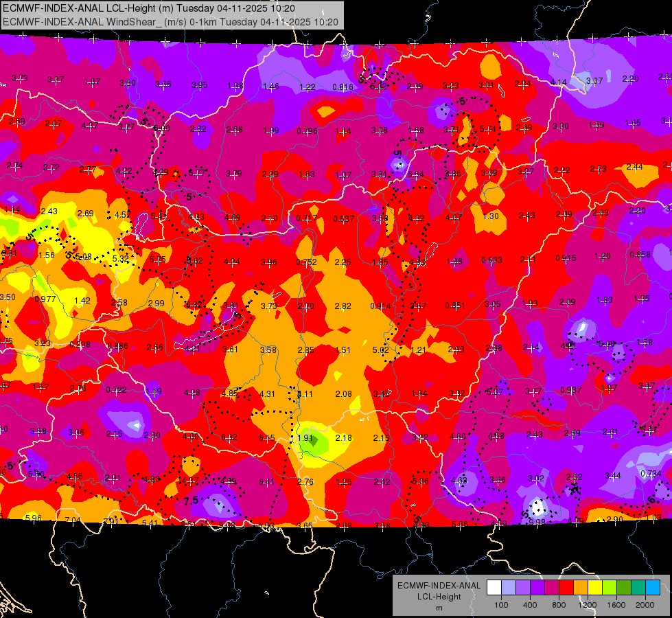
Task: Click the 0.977 grid point value
Action: click(45, 299)
